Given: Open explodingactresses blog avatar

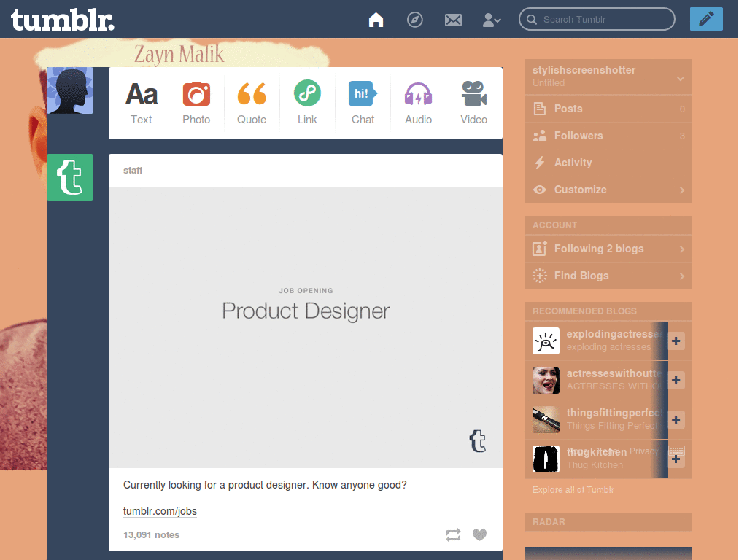Looking at the screenshot, I should (546, 341).
